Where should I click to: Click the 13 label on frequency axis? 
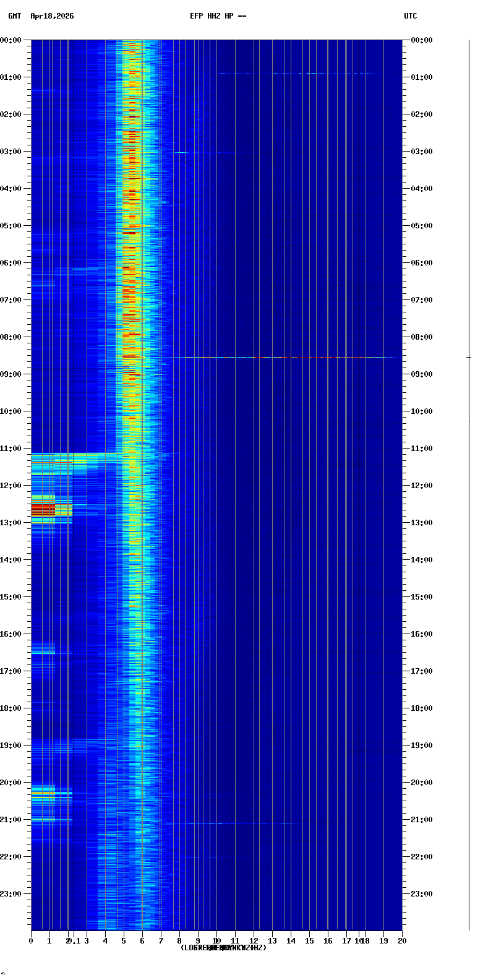pyautogui.click(x=272, y=941)
